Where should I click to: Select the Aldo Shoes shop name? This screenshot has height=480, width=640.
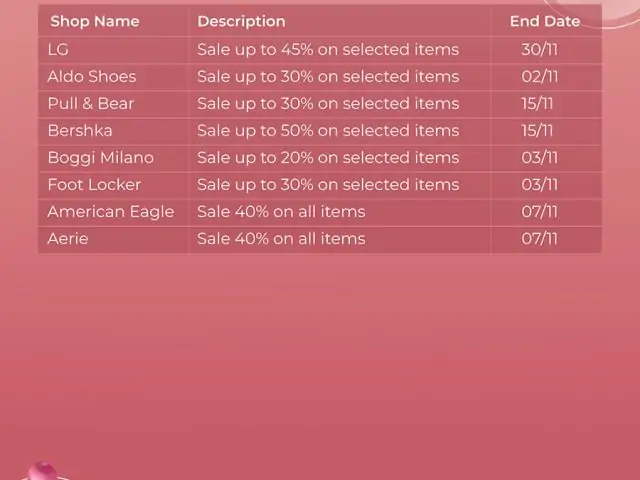click(92, 76)
